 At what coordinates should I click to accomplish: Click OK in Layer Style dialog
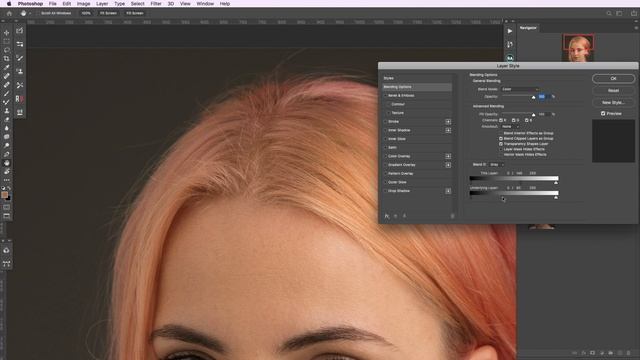[x=613, y=78]
